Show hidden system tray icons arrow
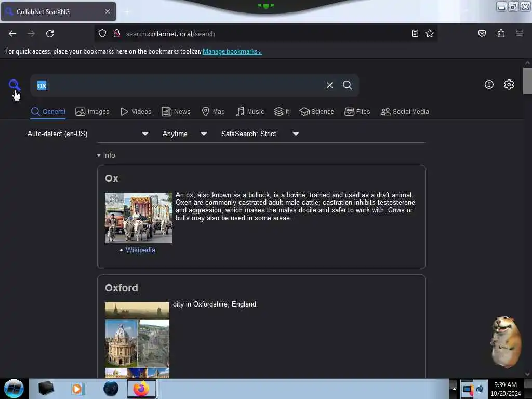Screen dimensions: 532x399 coord(454,389)
